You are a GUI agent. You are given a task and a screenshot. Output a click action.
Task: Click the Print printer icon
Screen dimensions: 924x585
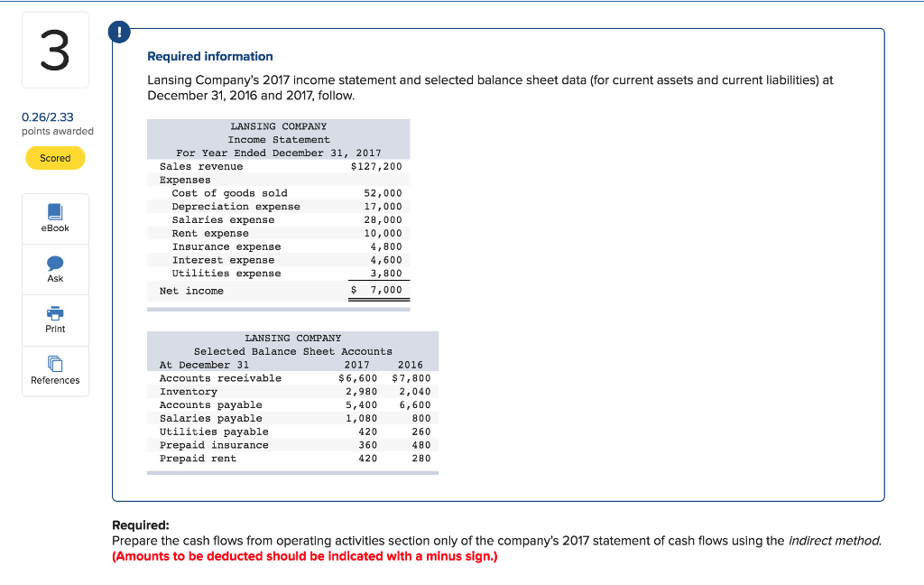click(x=55, y=313)
